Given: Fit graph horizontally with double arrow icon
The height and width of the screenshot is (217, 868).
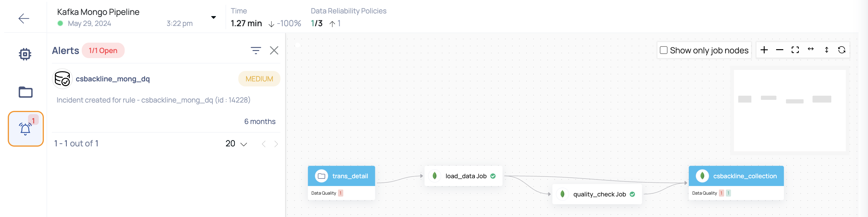Looking at the screenshot, I should [811, 49].
